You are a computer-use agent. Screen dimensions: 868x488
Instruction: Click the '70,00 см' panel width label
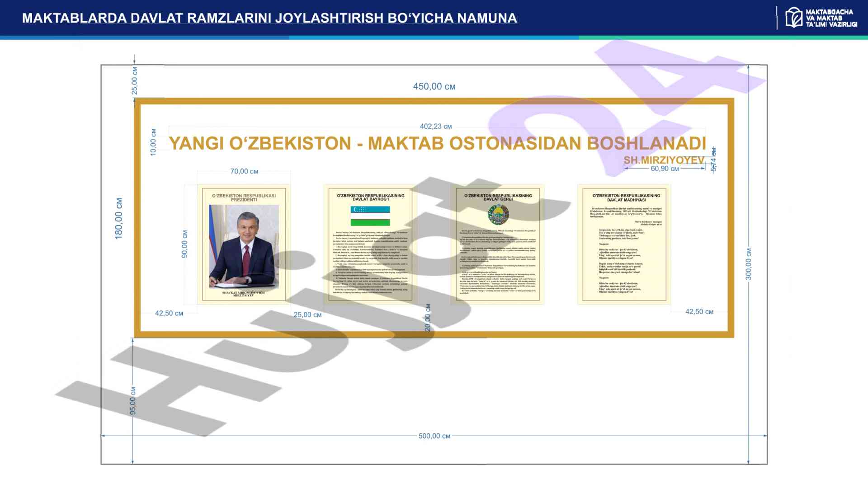(x=244, y=171)
